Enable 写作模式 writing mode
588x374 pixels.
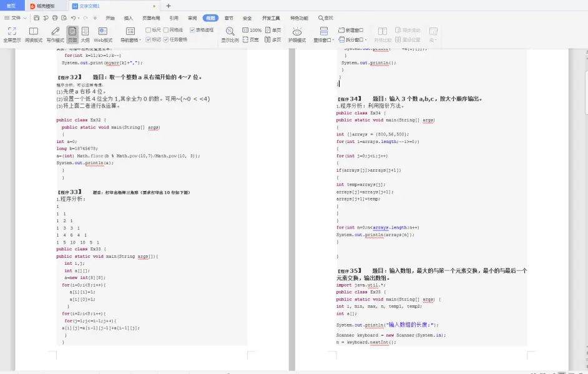point(55,34)
